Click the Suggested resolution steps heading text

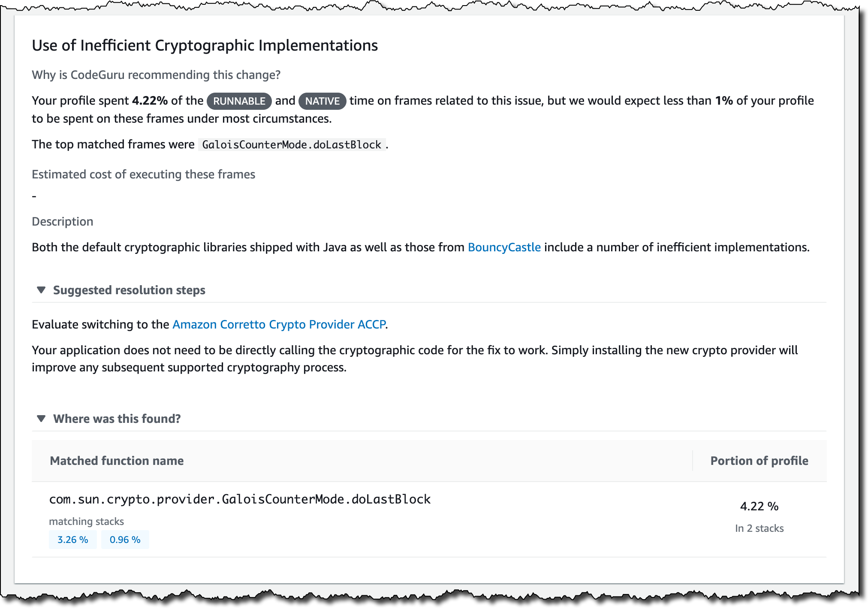tap(129, 290)
